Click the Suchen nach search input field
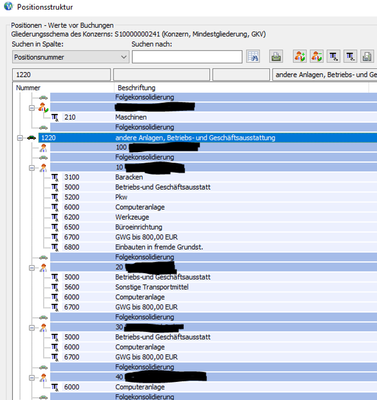 pyautogui.click(x=187, y=57)
